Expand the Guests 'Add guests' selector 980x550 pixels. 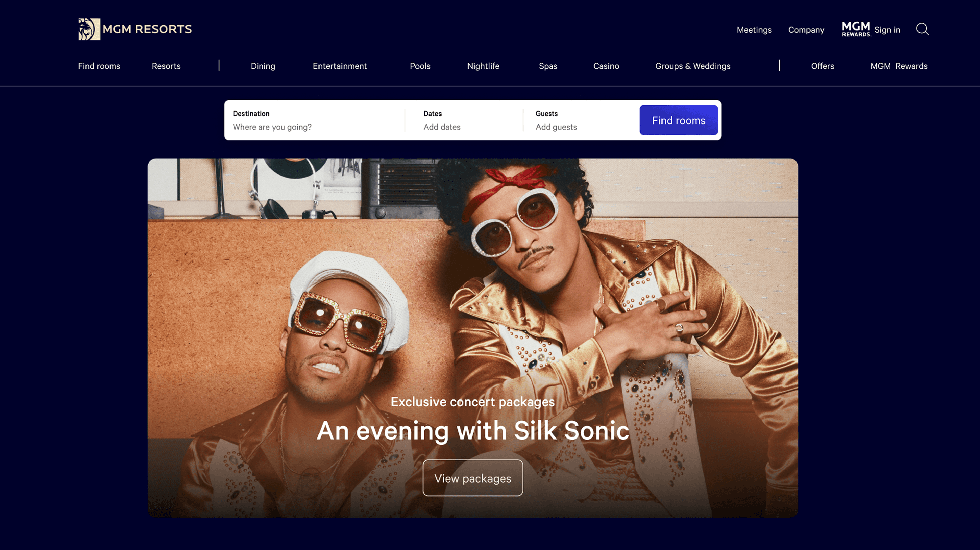[x=581, y=120]
